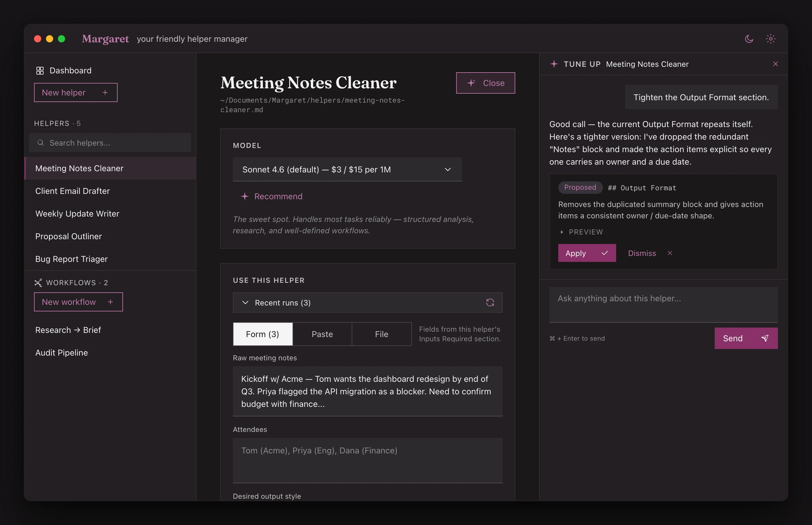Open the Proposal Outliner helper
This screenshot has width=812, height=525.
click(x=110, y=236)
